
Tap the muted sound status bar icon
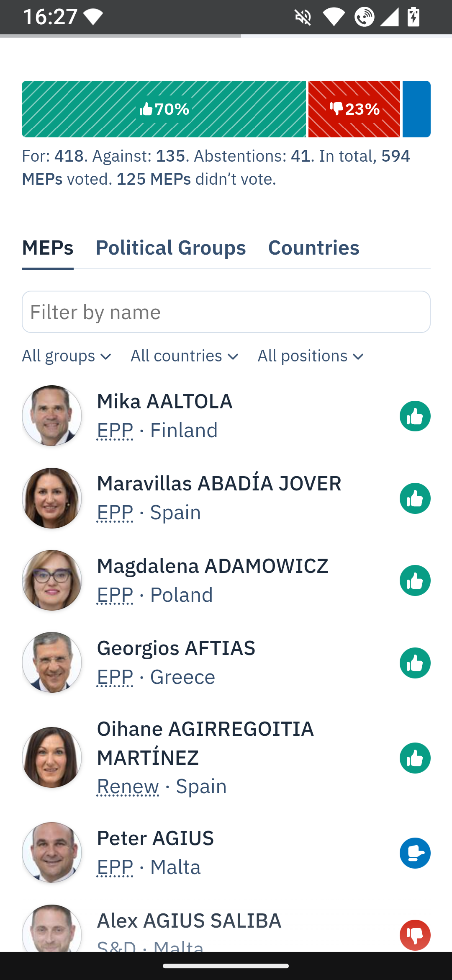pyautogui.click(x=303, y=17)
